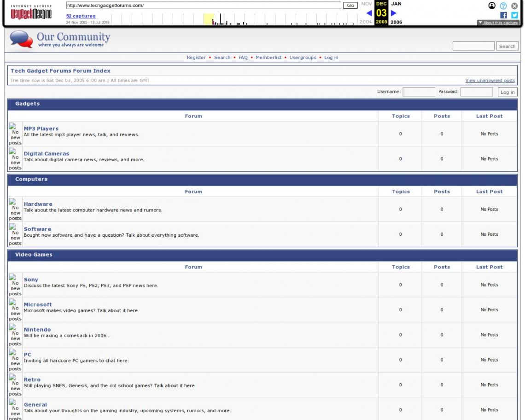This screenshot has height=420, width=525.
Task: Click the Log in button beside Password
Action: tap(507, 92)
